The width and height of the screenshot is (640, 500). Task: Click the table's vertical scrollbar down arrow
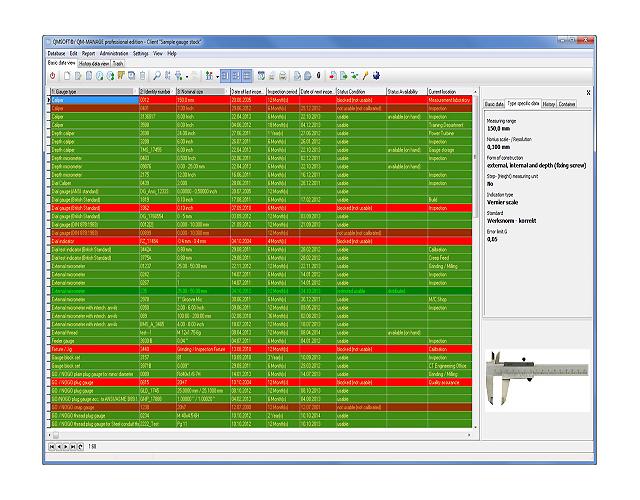pos(475,427)
